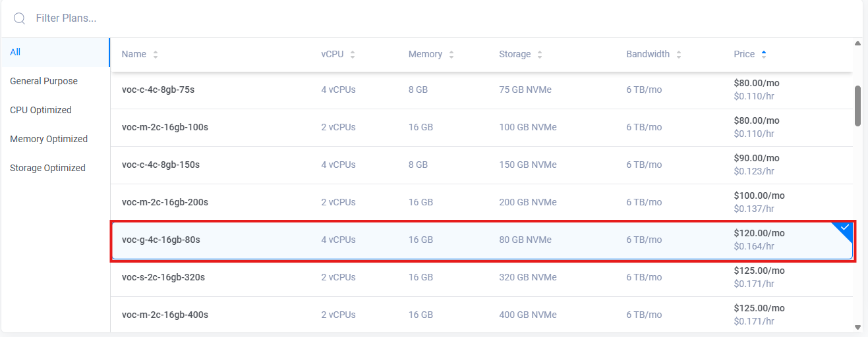
Task: Click the Name column sort icon
Action: pos(156,55)
